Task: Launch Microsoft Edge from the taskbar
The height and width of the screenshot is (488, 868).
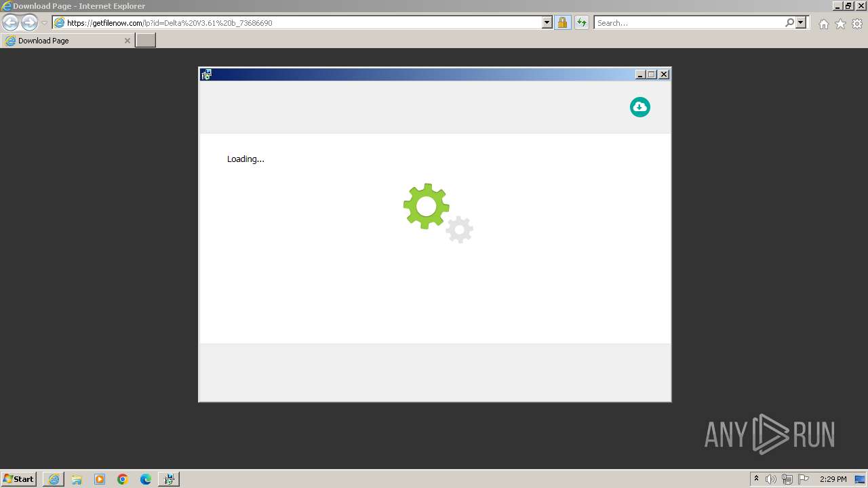Action: pyautogui.click(x=146, y=479)
